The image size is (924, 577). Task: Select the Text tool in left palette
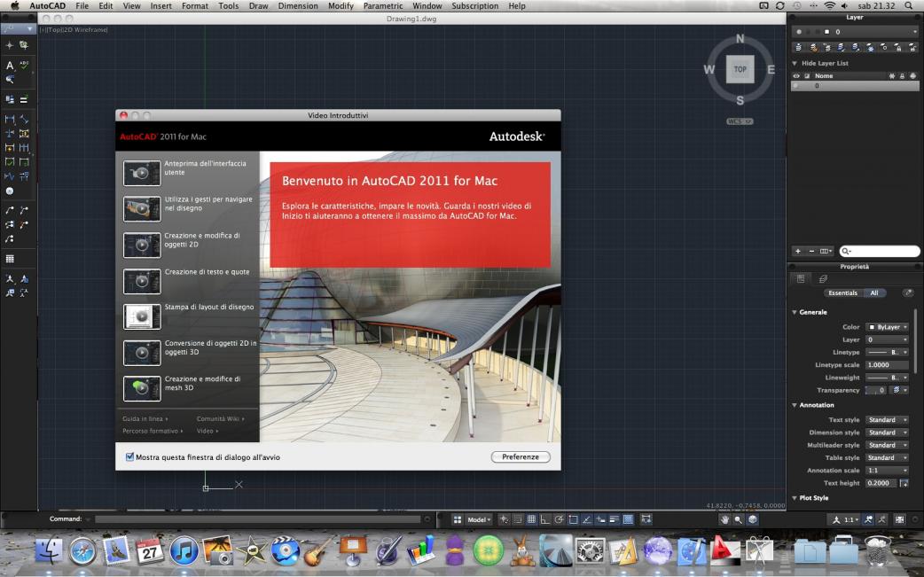[10, 66]
